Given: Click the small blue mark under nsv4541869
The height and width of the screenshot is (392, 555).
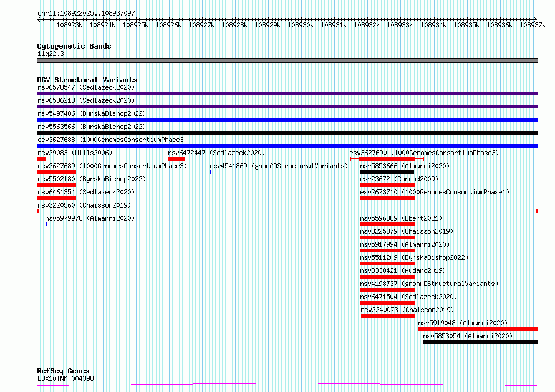Looking at the screenshot, I should click(x=211, y=172).
